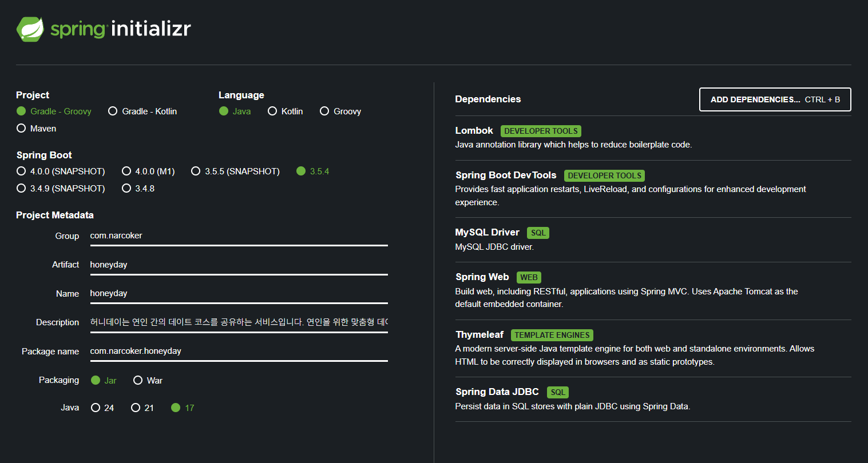The image size is (868, 463).
Task: Click the Lombok dependency title
Action: [474, 131]
